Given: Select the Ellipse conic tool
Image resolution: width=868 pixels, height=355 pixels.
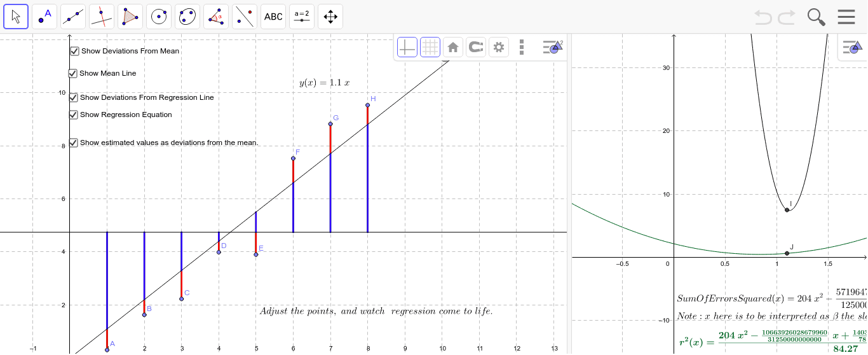Looking at the screenshot, I should 187,17.
